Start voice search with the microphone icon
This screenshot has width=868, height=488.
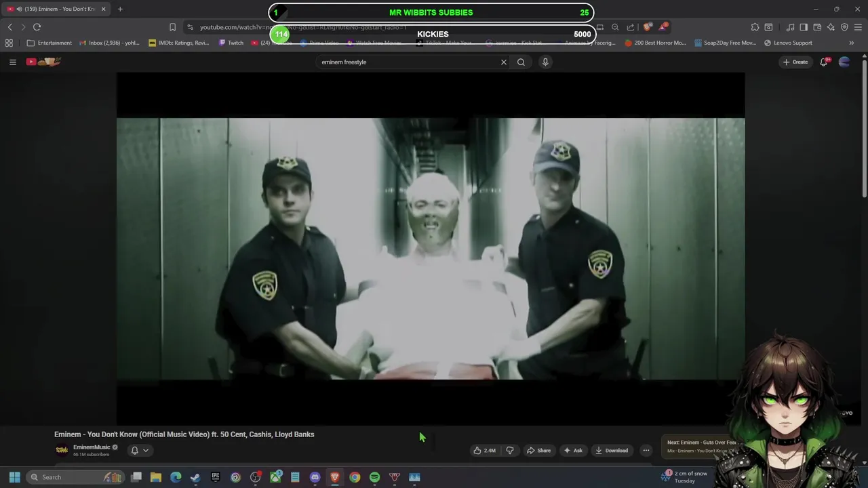pyautogui.click(x=545, y=62)
